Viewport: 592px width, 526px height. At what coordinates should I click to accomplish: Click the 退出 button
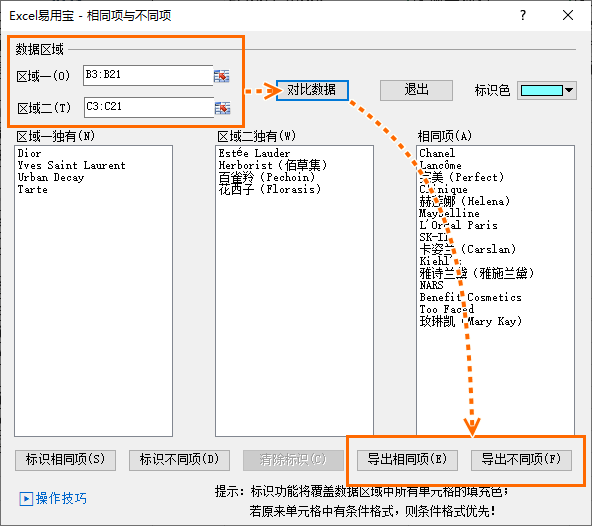[x=416, y=90]
